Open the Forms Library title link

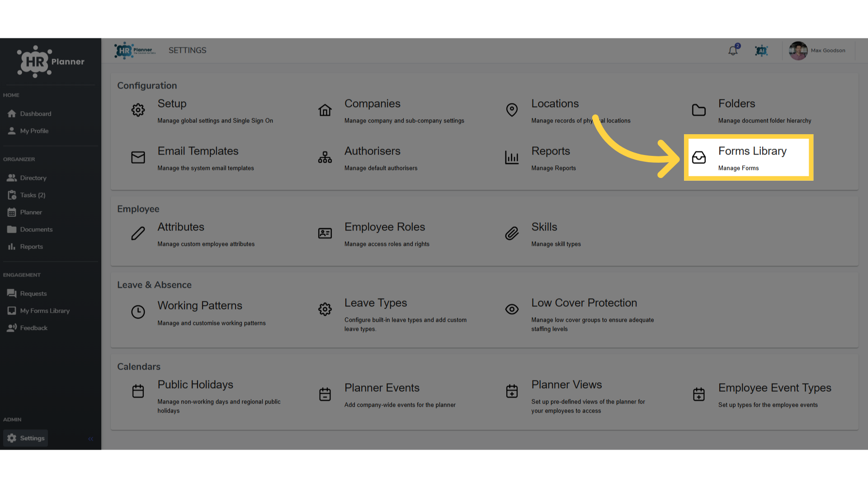[x=752, y=151]
